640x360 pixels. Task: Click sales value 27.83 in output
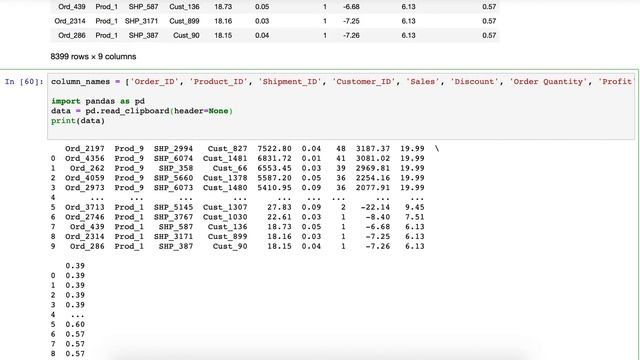tap(279, 207)
